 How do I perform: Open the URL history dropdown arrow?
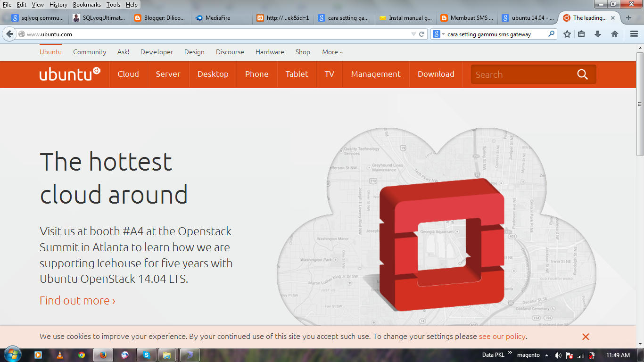[413, 34]
